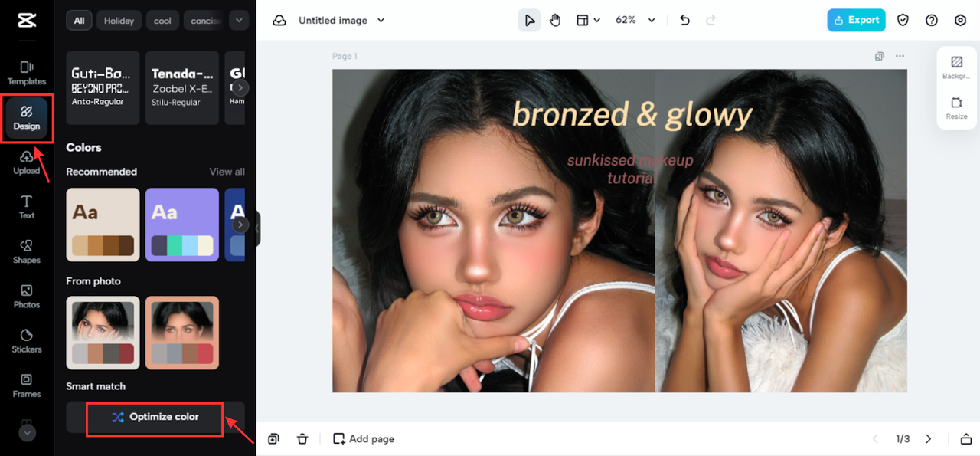980x456 pixels.
Task: Click the Page 1 label
Action: click(x=345, y=56)
